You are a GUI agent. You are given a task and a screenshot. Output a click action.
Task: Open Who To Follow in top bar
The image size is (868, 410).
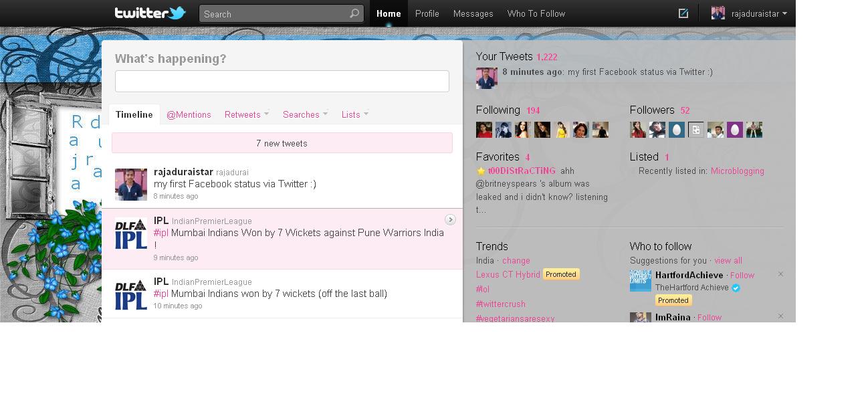[x=536, y=13]
